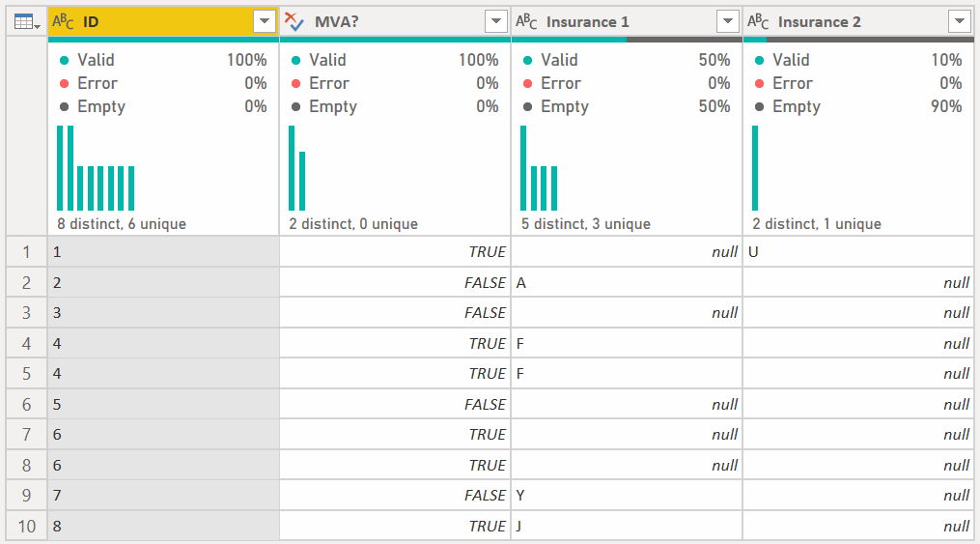Open the table menu icon in corner

(x=27, y=22)
